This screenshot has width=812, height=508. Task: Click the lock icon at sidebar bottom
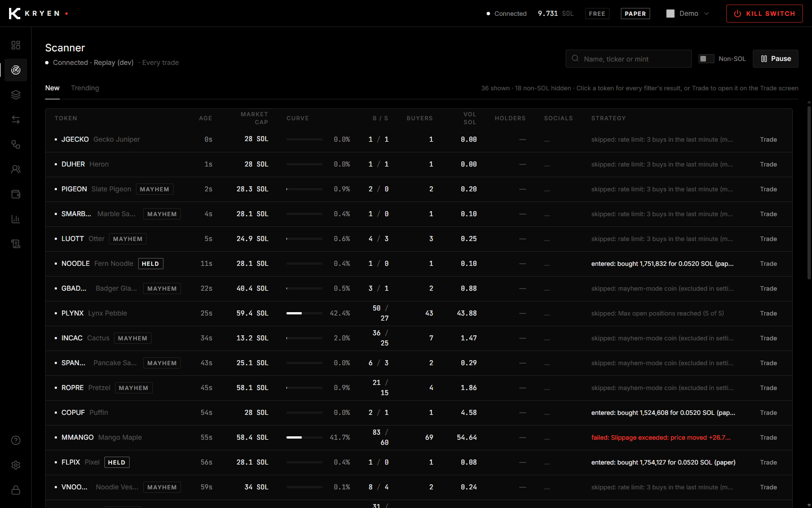(16, 490)
